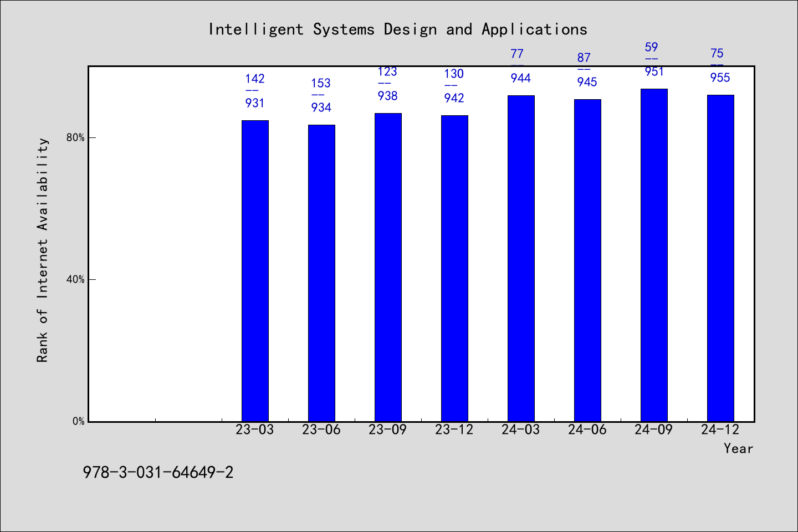Click the blue bar for 24-09
This screenshot has width=798, height=532.
tap(654, 255)
